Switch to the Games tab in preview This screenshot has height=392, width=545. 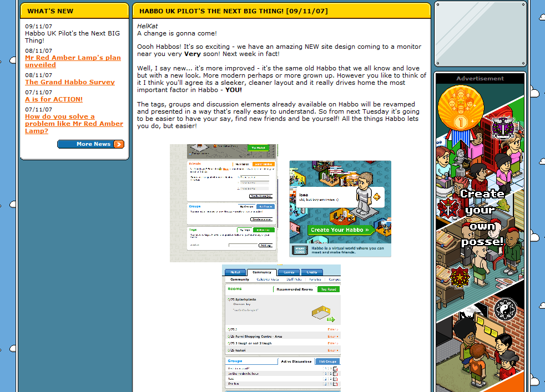pyautogui.click(x=289, y=272)
